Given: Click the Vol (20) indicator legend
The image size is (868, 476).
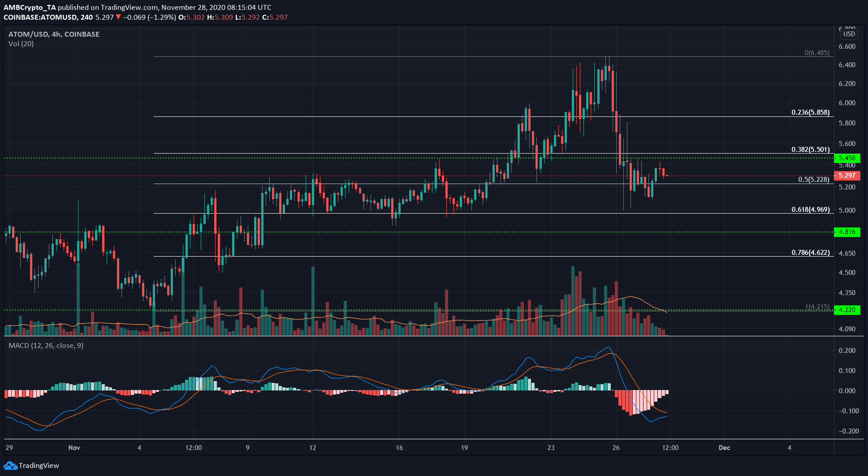Looking at the screenshot, I should click(x=21, y=44).
